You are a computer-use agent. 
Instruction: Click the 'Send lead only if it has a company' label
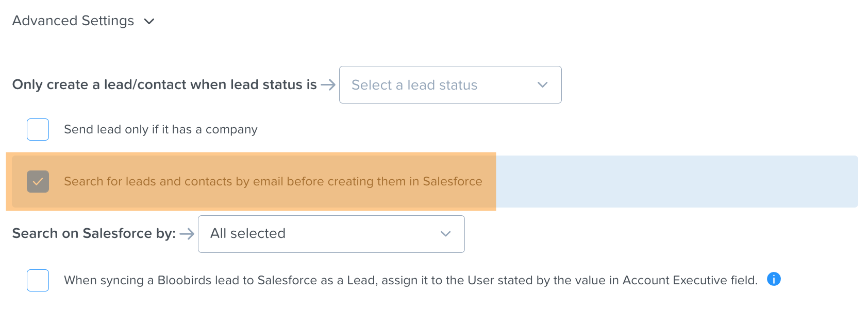[x=161, y=130]
